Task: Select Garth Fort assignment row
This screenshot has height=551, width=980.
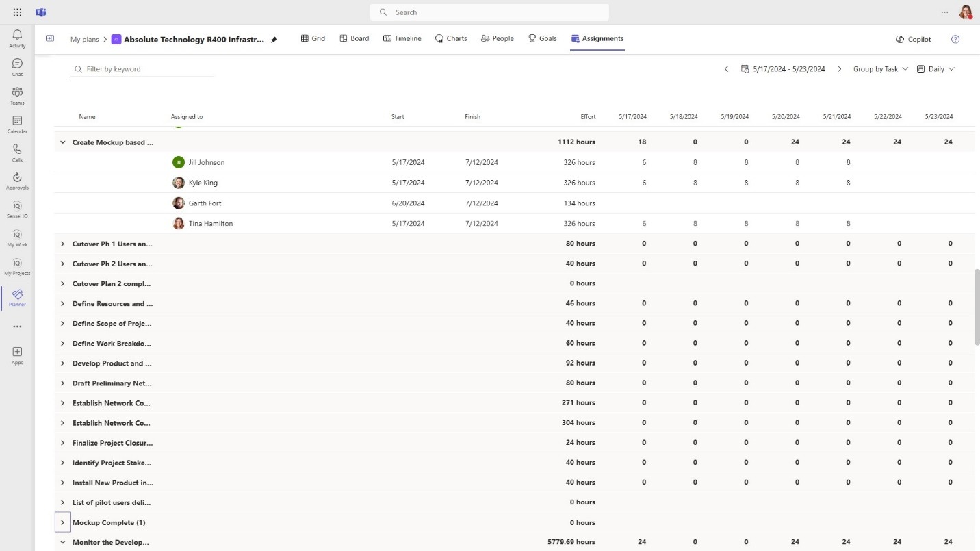Action: tap(515, 203)
